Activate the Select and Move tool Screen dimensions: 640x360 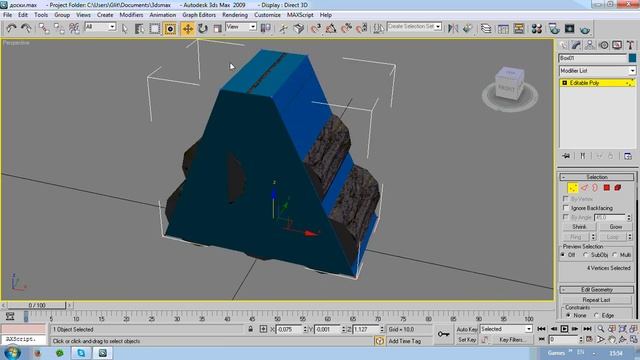188,29
